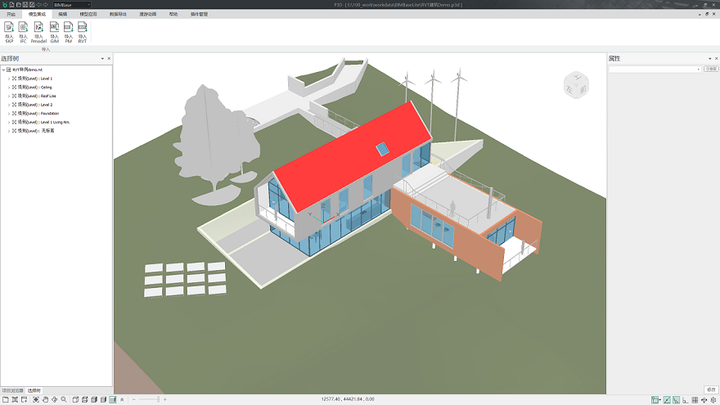Expand the Level 1 Living Rm. tree node
Image resolution: width=720 pixels, height=405 pixels.
pos(8,122)
